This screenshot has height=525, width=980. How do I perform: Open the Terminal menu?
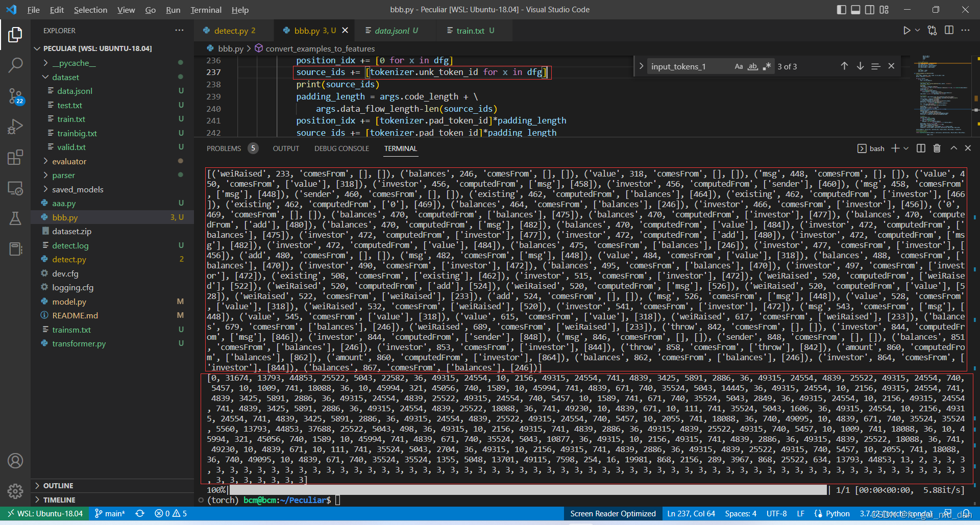point(206,10)
